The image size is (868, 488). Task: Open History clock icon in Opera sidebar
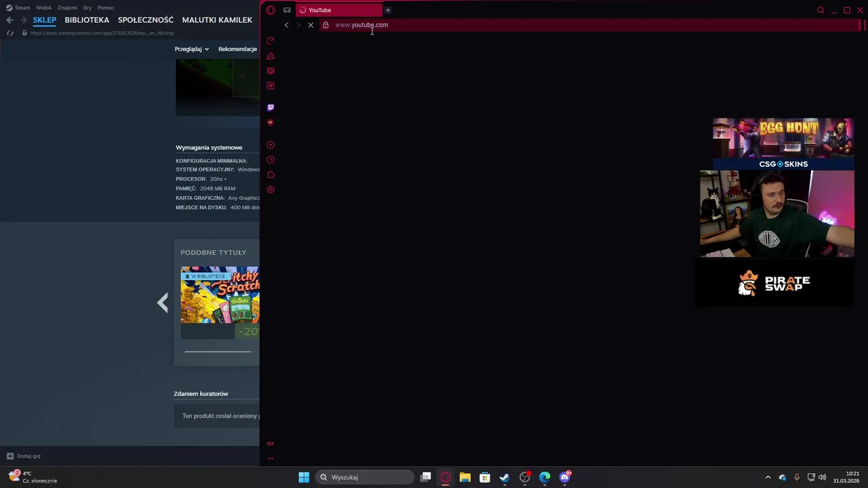tap(271, 160)
